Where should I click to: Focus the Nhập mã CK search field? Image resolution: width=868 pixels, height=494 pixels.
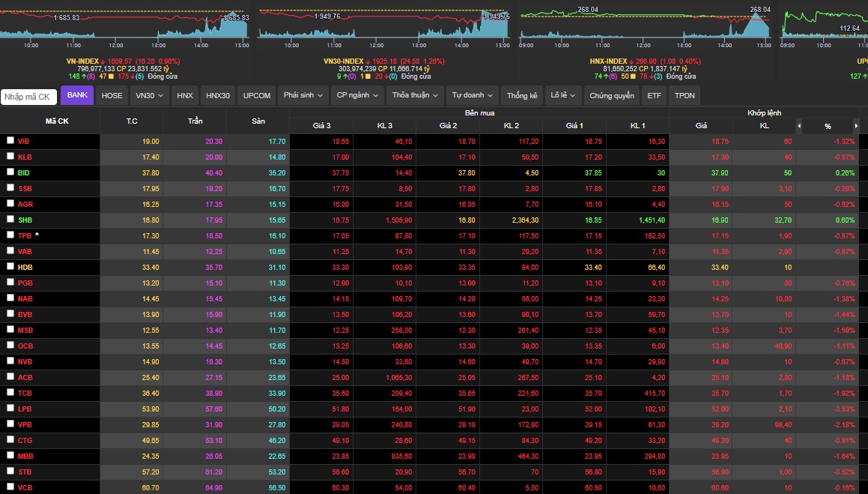coord(28,97)
